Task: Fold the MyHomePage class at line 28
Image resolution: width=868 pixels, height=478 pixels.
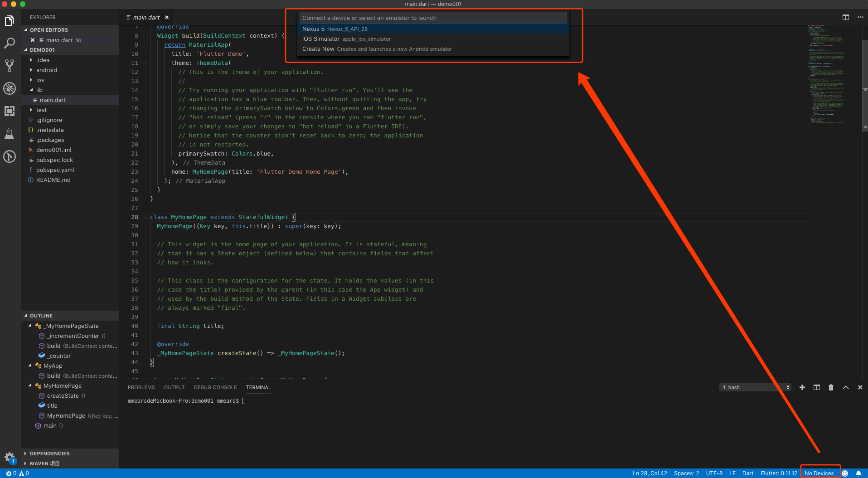Action: pyautogui.click(x=145, y=217)
